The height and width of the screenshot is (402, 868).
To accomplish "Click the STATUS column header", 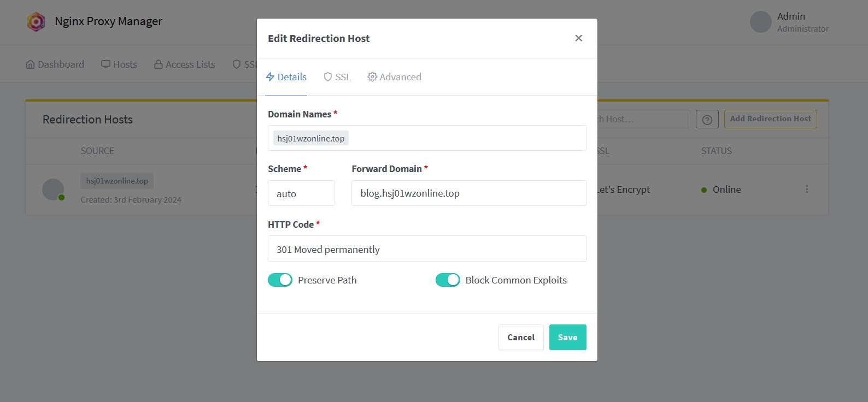I will [716, 151].
